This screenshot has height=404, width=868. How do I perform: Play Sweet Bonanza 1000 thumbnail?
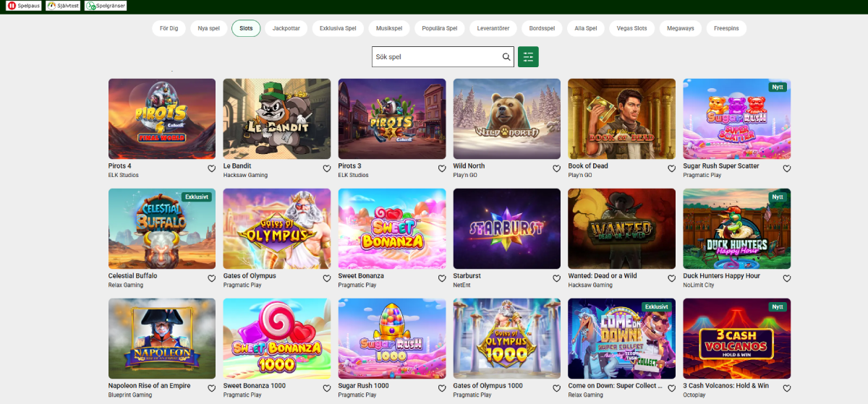point(277,338)
